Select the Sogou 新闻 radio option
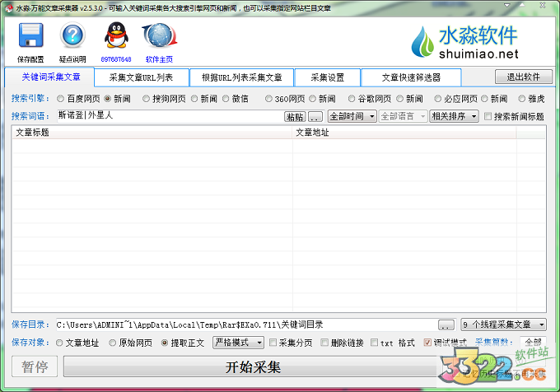 (x=194, y=99)
